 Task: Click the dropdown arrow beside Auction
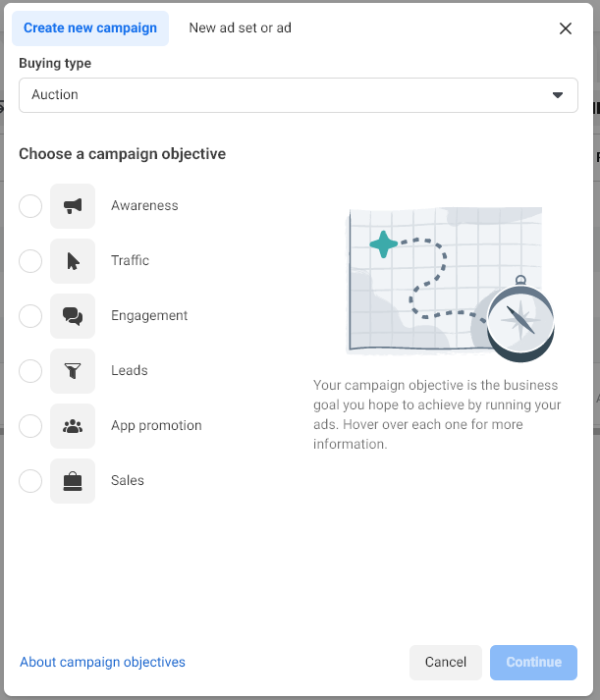558,95
